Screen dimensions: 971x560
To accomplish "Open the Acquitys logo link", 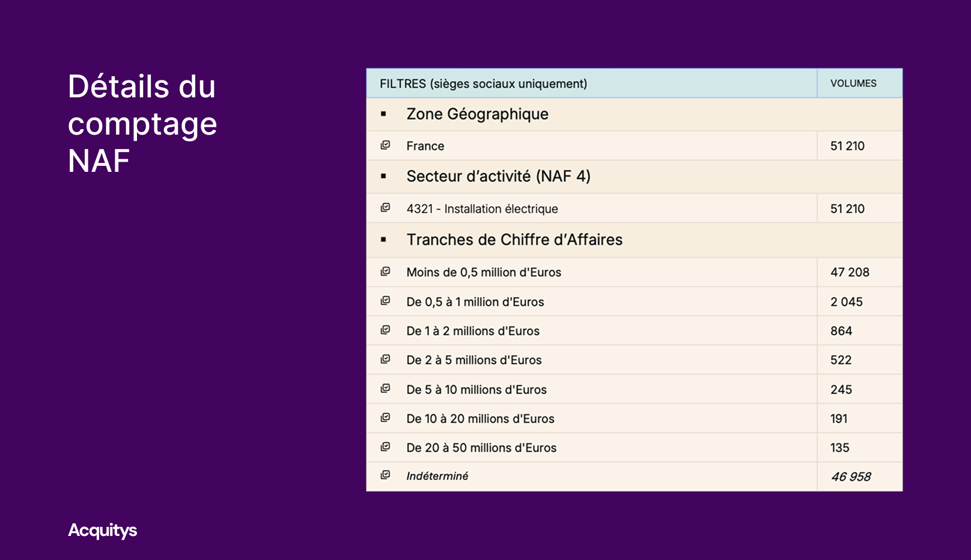I will click(x=103, y=530).
